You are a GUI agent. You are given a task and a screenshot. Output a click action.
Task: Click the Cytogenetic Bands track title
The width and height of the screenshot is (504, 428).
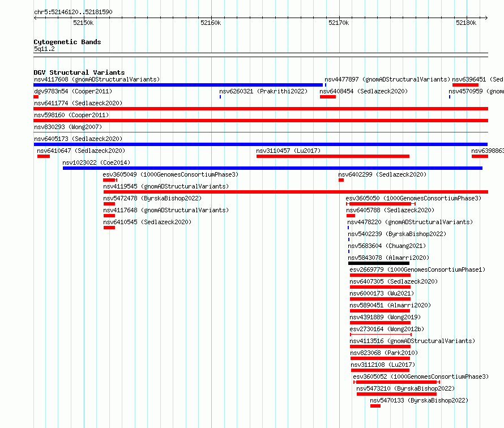tap(67, 42)
